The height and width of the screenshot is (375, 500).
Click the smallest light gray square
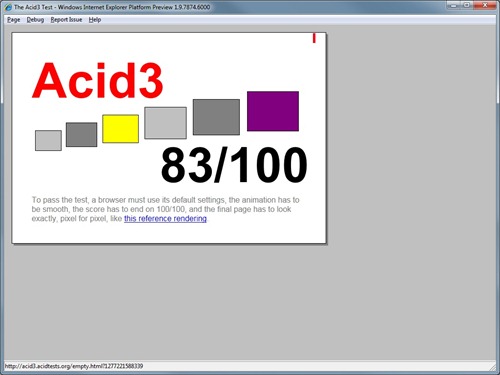coord(48,140)
